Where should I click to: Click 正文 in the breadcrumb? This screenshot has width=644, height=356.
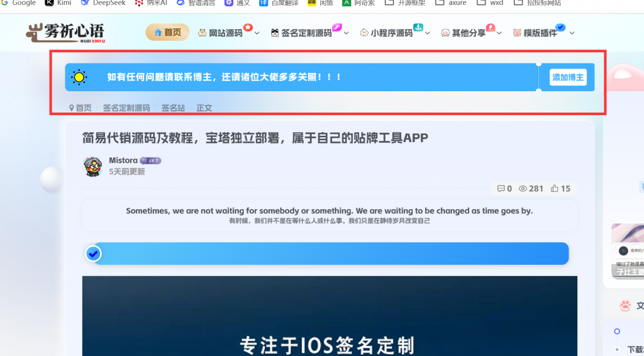204,108
